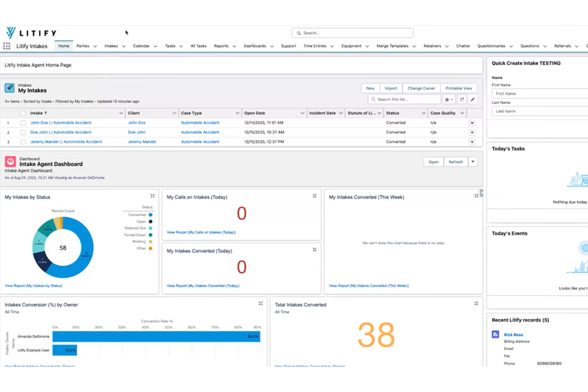Open the App Launcher waffle icon
The height and width of the screenshot is (392, 588).
(x=6, y=46)
